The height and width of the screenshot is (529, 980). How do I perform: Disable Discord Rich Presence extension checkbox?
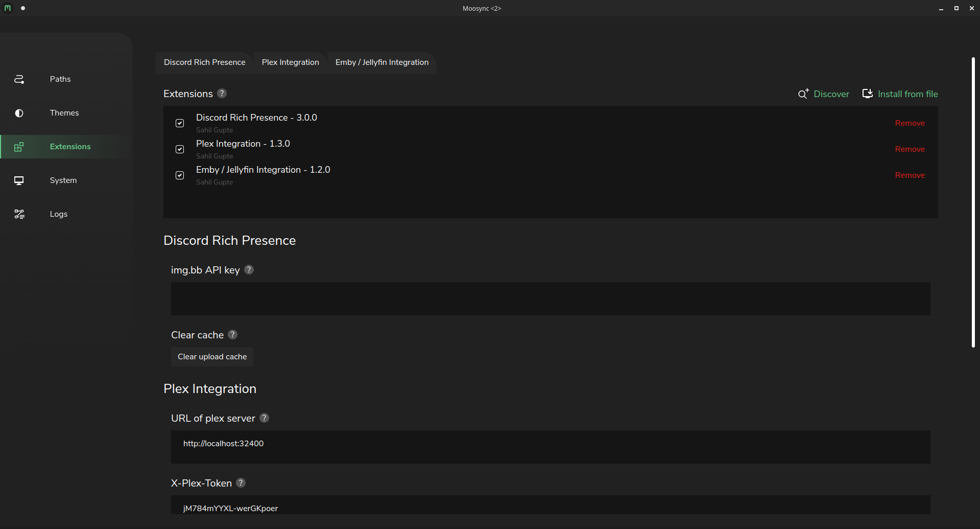pyautogui.click(x=180, y=123)
